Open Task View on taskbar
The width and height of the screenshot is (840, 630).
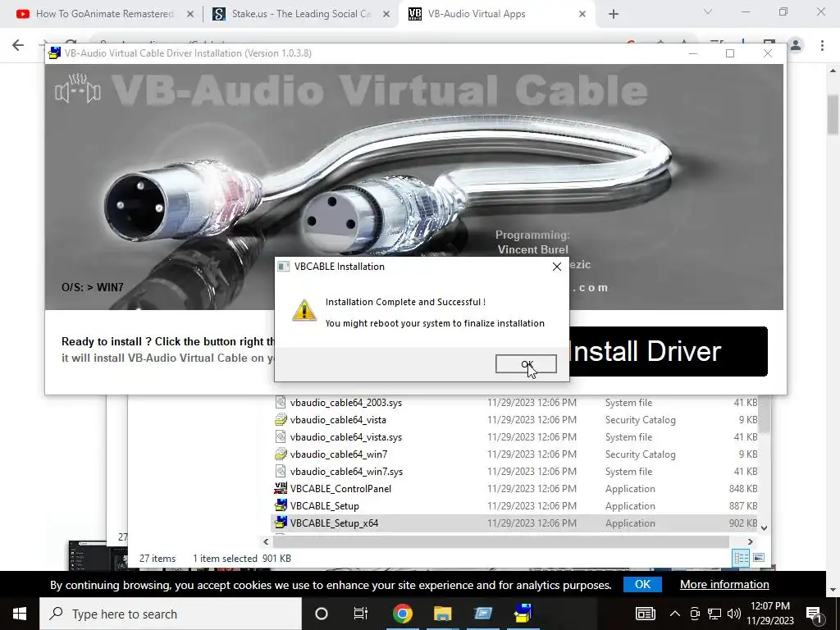coord(361,614)
